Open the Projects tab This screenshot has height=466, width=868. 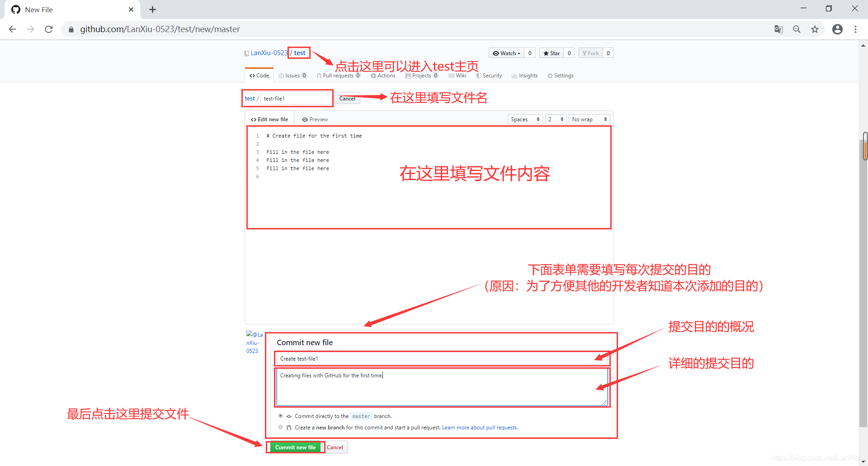coord(421,76)
